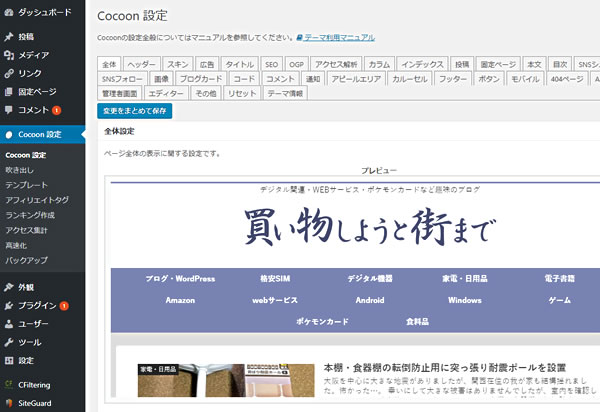Click webサービス in the preview menu

click(x=275, y=300)
